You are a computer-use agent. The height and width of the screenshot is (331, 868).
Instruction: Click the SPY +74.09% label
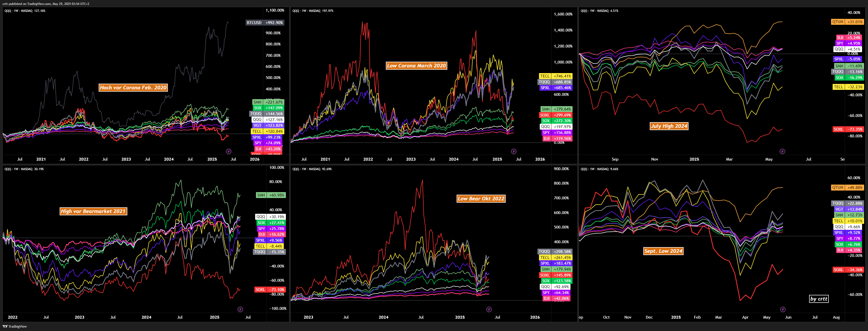268,143
